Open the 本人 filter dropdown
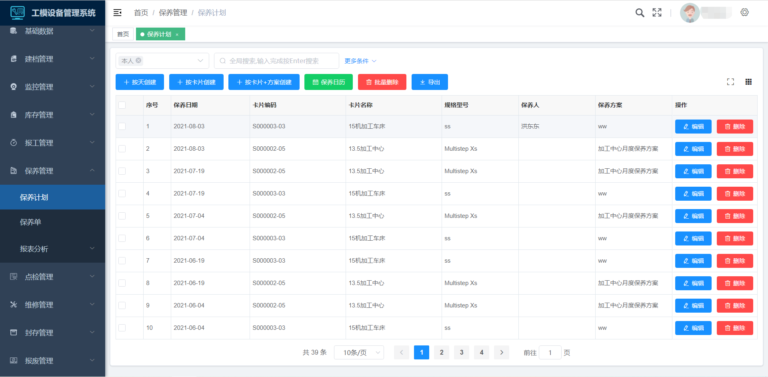 (x=162, y=61)
